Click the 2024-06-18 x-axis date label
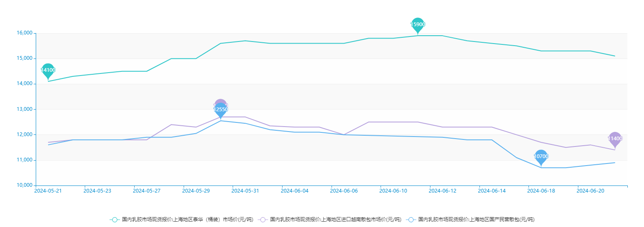 click(541, 191)
